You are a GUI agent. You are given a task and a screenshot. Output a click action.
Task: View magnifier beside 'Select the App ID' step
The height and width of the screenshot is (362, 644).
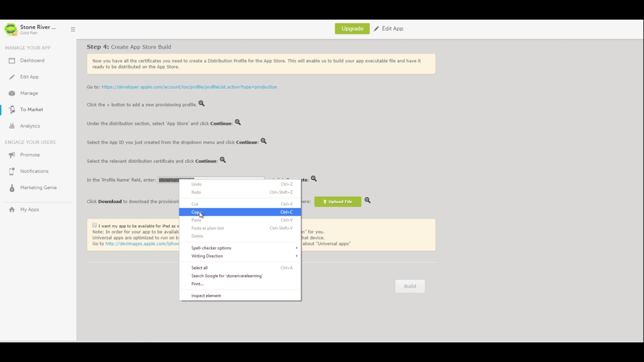tap(263, 141)
